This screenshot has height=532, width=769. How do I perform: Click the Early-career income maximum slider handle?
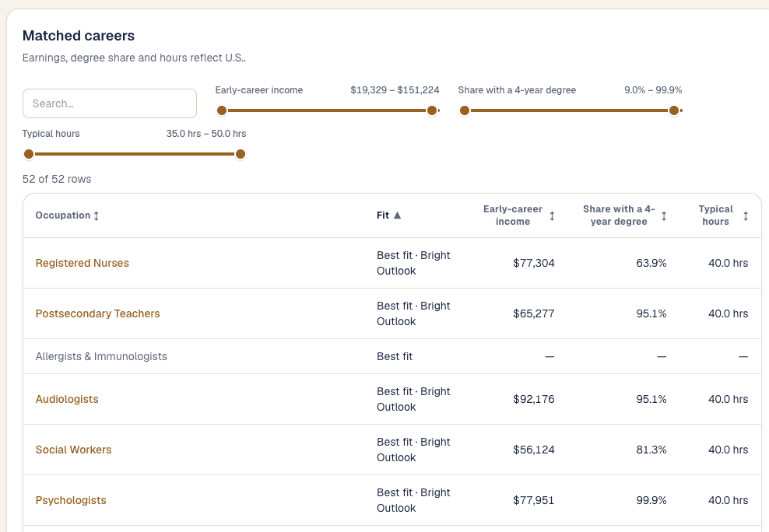432,110
